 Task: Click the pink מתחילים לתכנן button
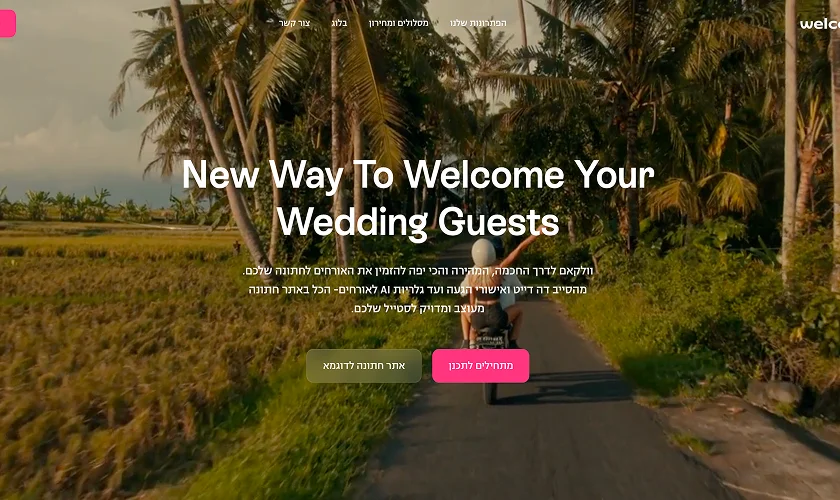[481, 365]
